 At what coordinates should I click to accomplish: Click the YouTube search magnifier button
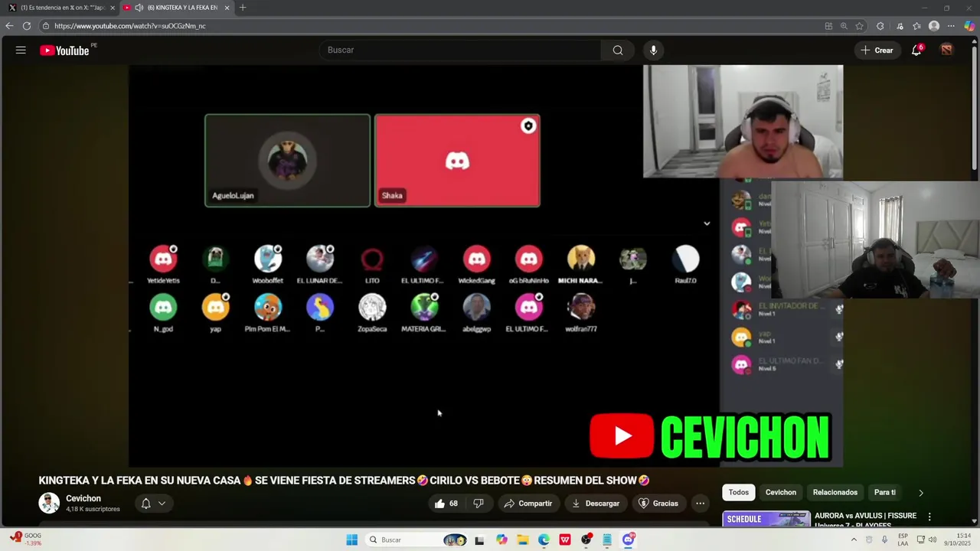point(618,51)
